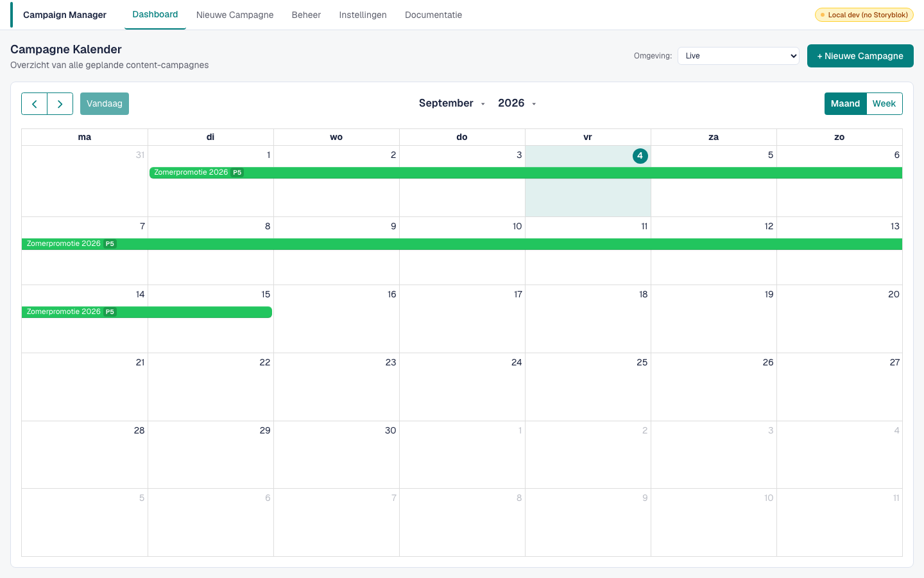The height and width of the screenshot is (578, 924).
Task: Select September 19 in the calendar
Action: click(x=714, y=319)
